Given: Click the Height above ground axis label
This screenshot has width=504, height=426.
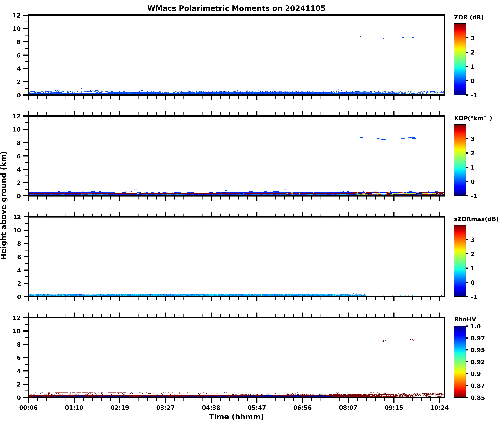Looking at the screenshot, I should tap(4, 205).
